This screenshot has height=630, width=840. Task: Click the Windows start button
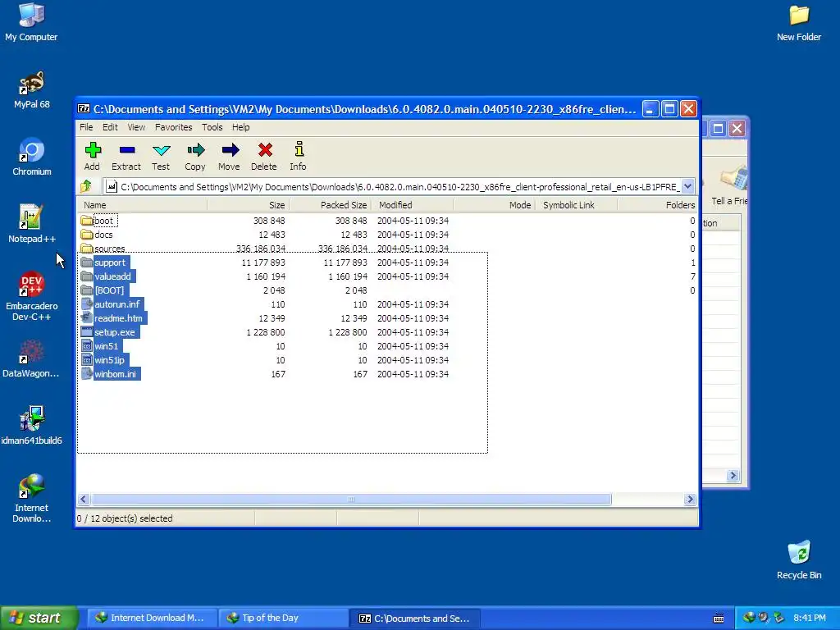click(x=39, y=618)
